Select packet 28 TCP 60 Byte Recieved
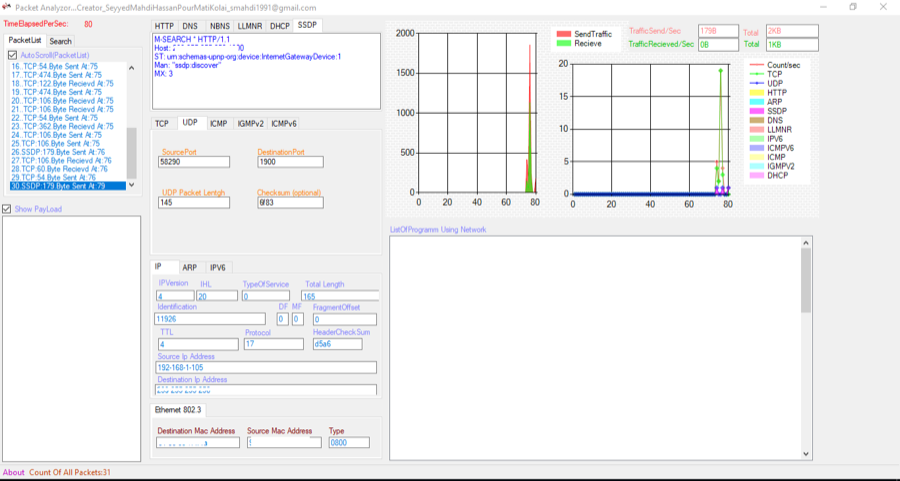Image resolution: width=900 pixels, height=481 pixels. 68,169
